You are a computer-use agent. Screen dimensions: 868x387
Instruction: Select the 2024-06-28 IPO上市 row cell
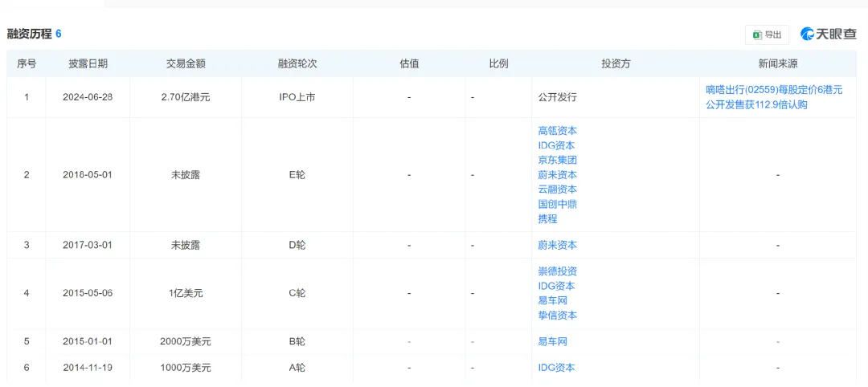(x=297, y=97)
